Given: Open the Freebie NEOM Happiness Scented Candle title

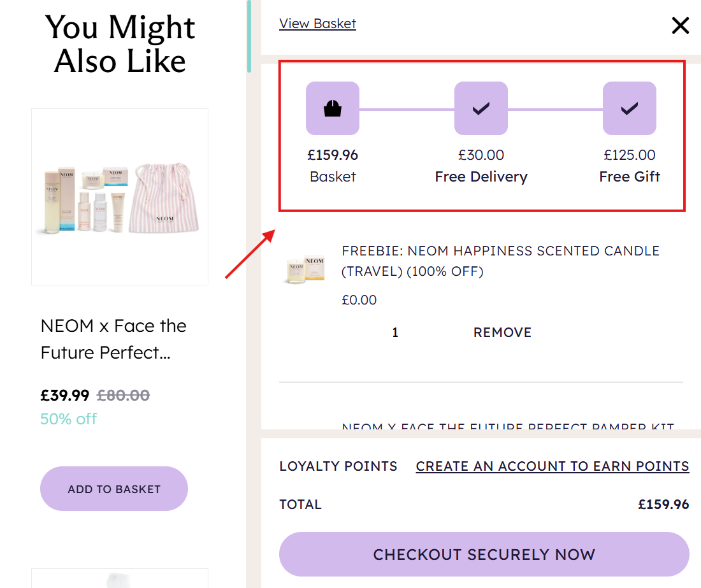Looking at the screenshot, I should 500,261.
